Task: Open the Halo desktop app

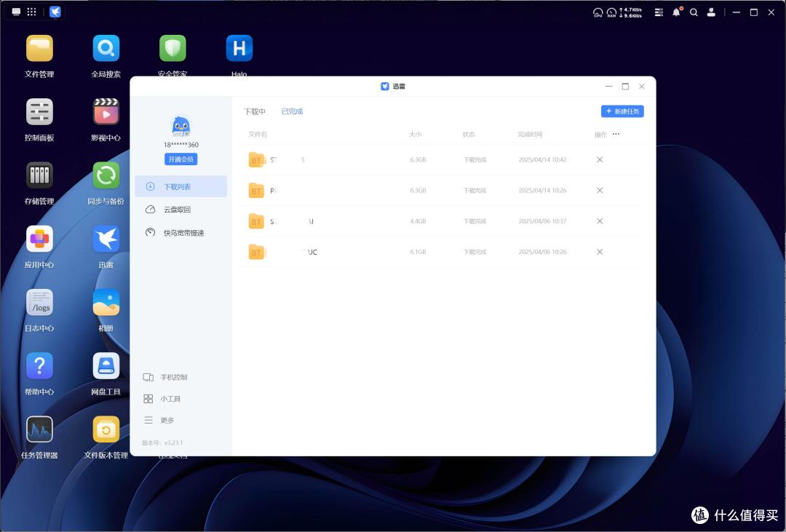Action: click(239, 49)
